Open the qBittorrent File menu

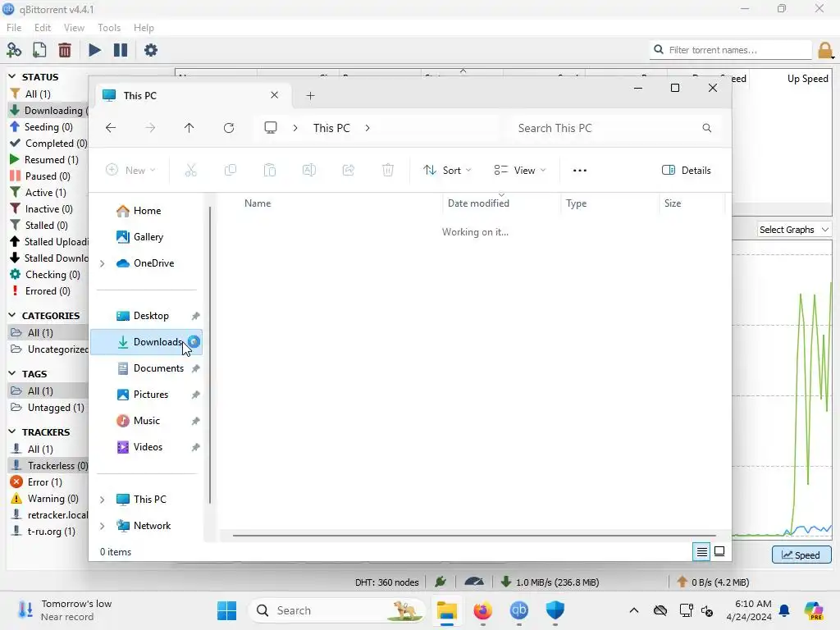pyautogui.click(x=14, y=27)
